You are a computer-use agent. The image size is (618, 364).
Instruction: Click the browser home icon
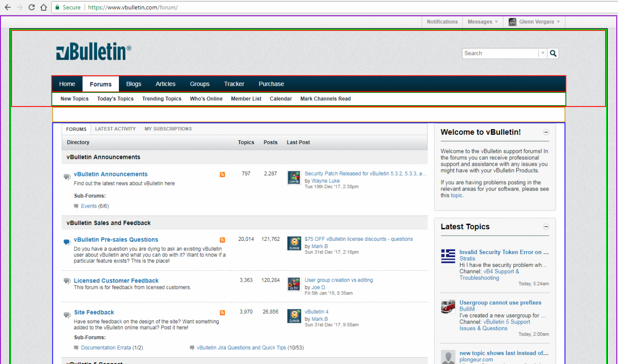click(43, 7)
